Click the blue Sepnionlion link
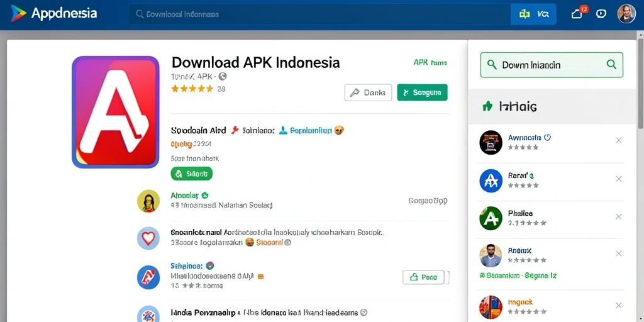 coord(311,131)
